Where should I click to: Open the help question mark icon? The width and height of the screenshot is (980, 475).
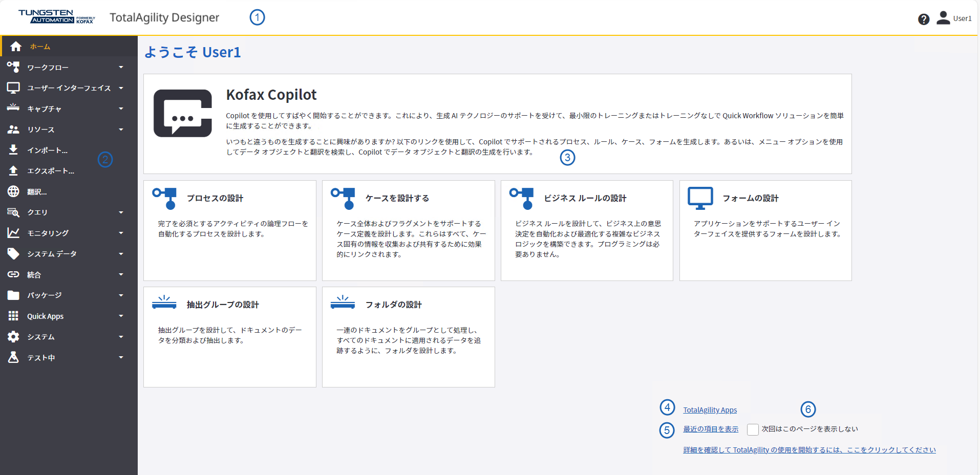click(923, 19)
